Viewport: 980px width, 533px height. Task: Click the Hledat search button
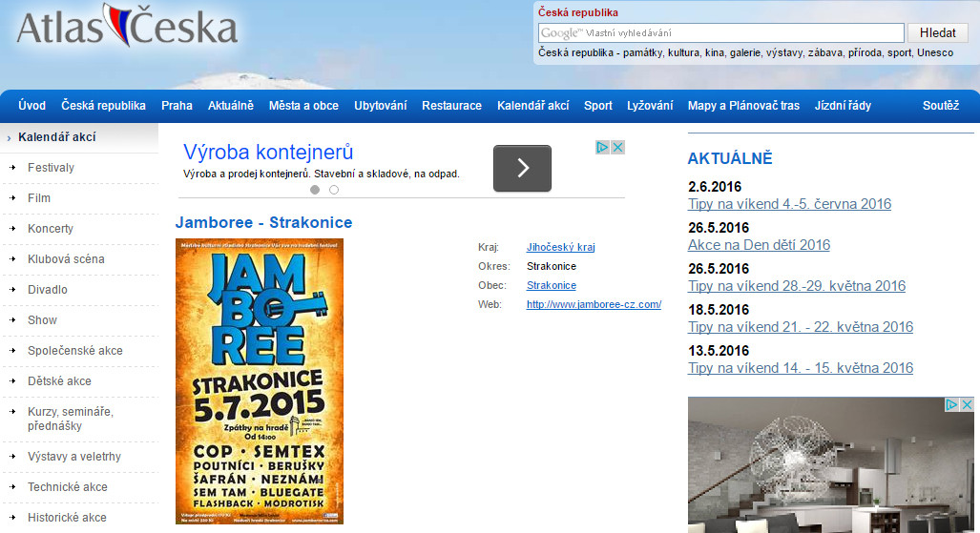tap(937, 33)
